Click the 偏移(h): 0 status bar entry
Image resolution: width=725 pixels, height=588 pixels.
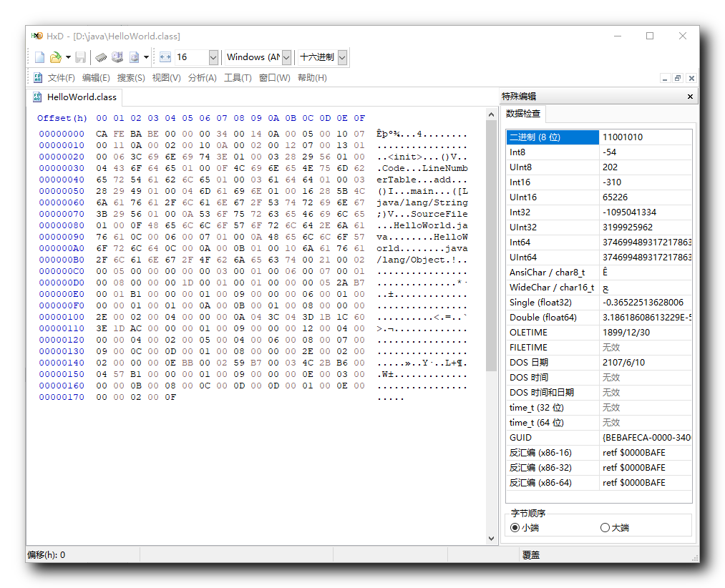47,554
